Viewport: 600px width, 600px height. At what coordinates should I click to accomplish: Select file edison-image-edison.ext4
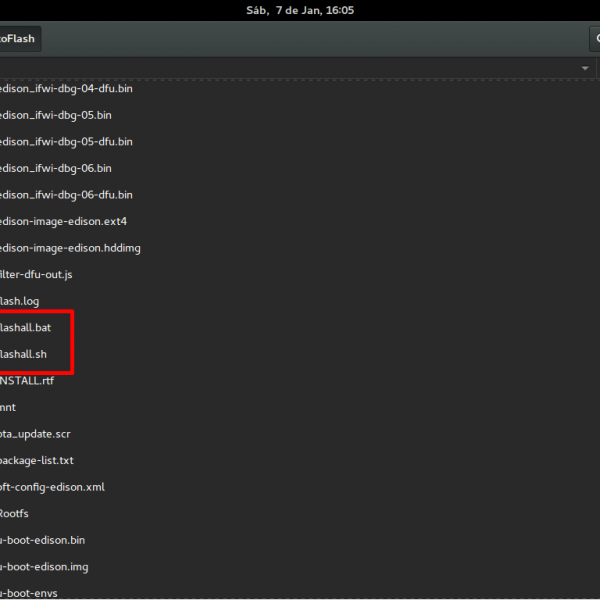tap(63, 222)
